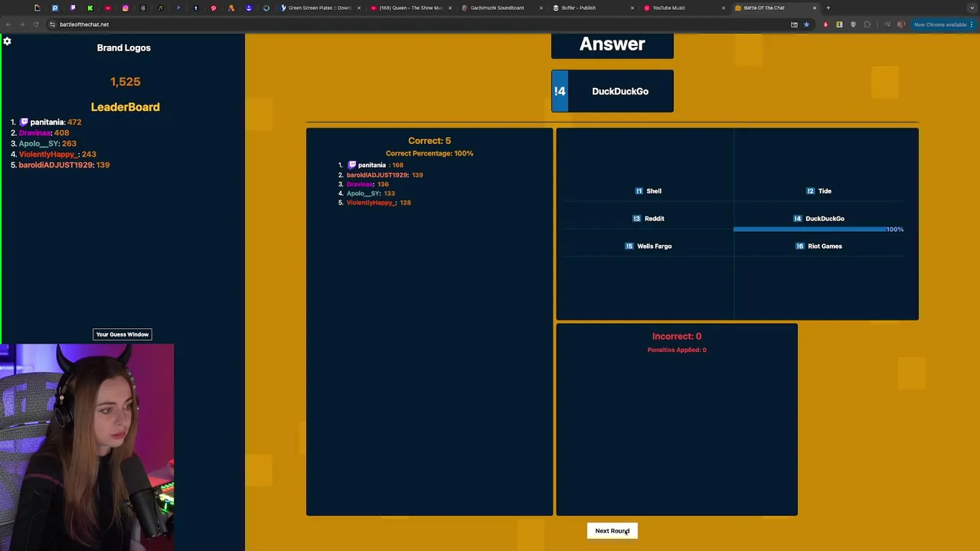Switch to Green Screen Plates tab
This screenshot has height=551, width=980.
pyautogui.click(x=319, y=8)
